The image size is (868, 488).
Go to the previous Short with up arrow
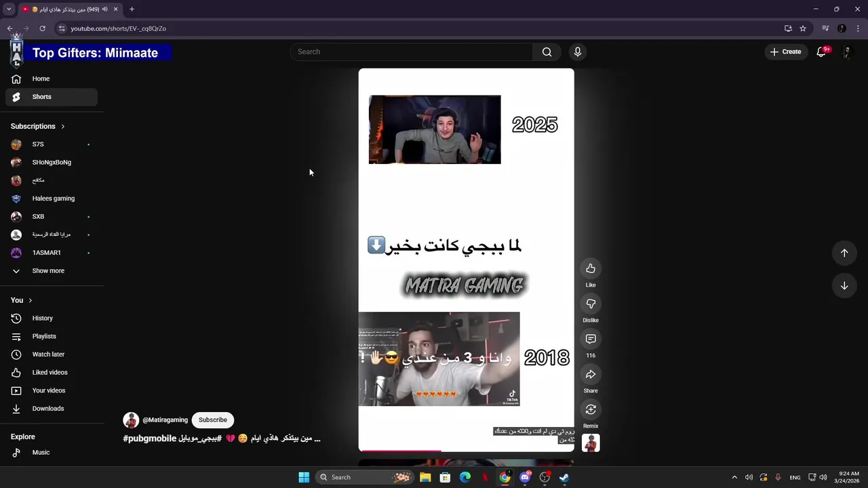(x=844, y=253)
